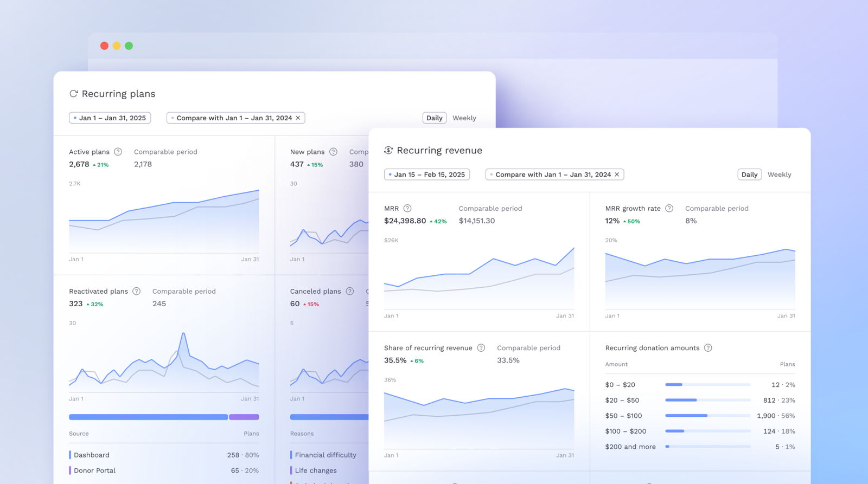The height and width of the screenshot is (484, 868).
Task: Remove the Recurring revenue comparison period filter
Action: (617, 175)
